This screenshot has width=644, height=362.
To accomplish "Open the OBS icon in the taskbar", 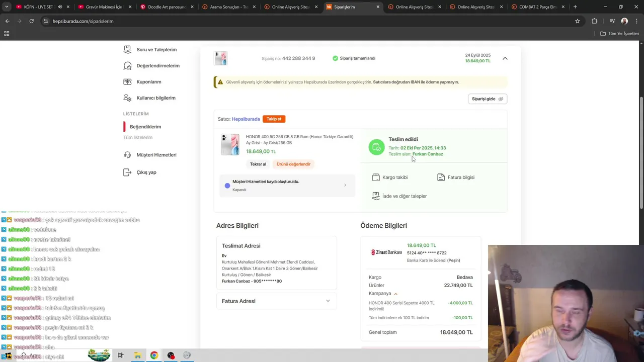I will coord(171,355).
